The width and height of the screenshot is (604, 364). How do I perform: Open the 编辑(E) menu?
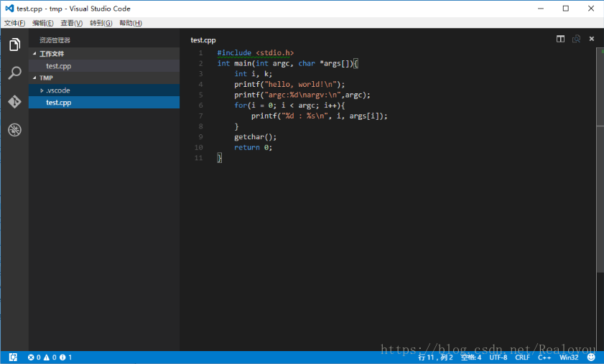point(43,23)
